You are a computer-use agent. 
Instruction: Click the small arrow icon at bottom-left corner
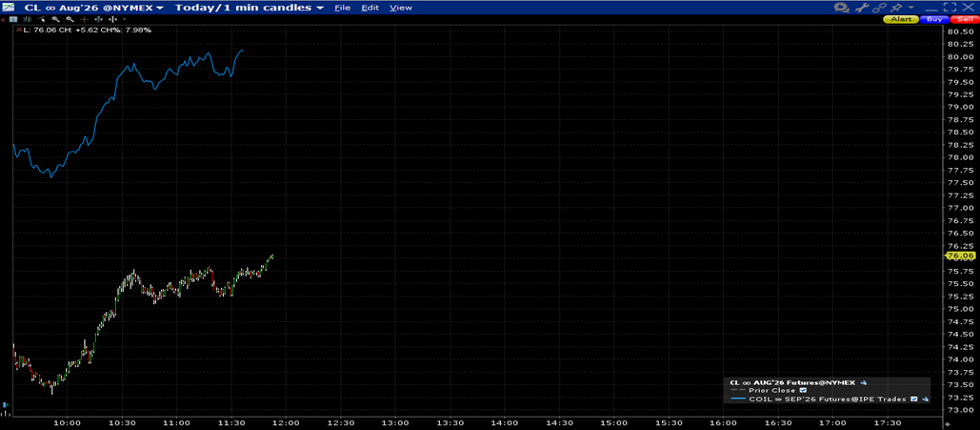coord(5,405)
